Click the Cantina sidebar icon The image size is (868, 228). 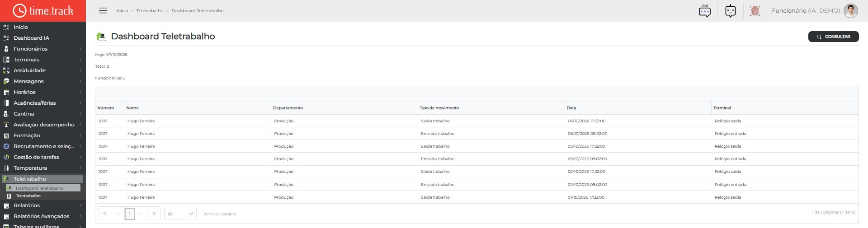(6, 114)
